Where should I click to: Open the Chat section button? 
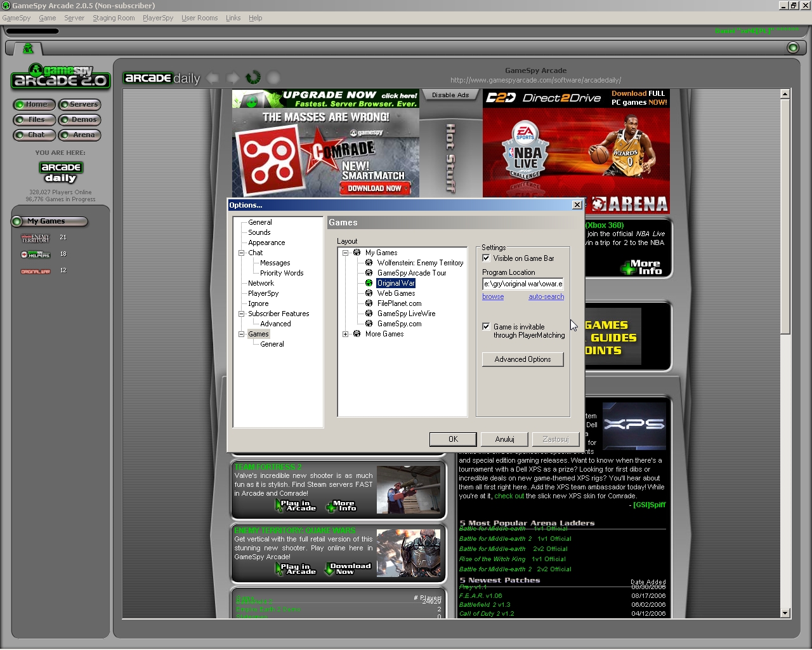pyautogui.click(x=34, y=135)
